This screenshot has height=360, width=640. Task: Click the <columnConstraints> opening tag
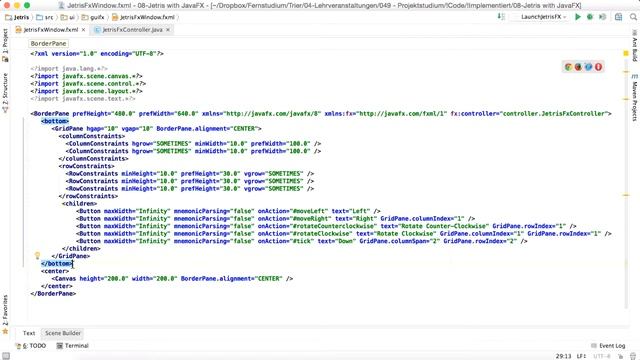[x=92, y=136]
